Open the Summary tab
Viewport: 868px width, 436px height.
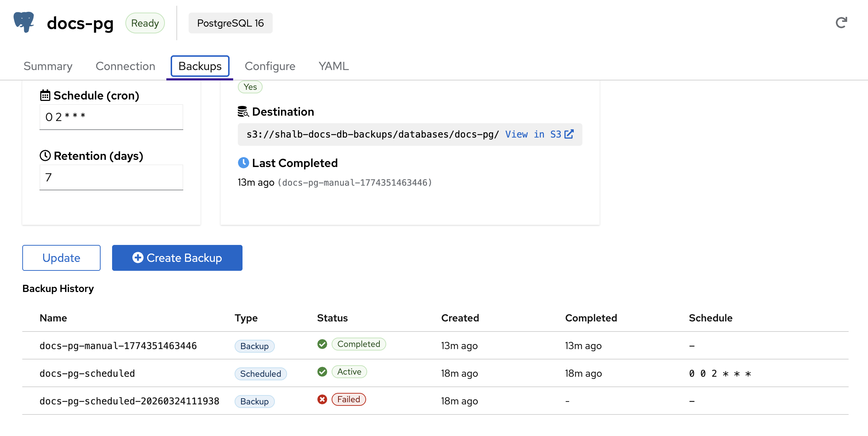[48, 66]
